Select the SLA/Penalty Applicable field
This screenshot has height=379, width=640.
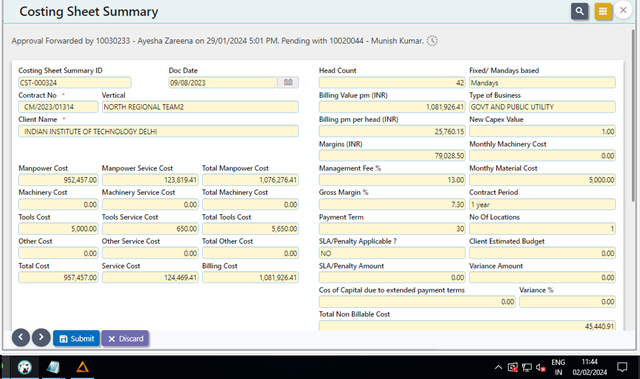[x=392, y=253]
